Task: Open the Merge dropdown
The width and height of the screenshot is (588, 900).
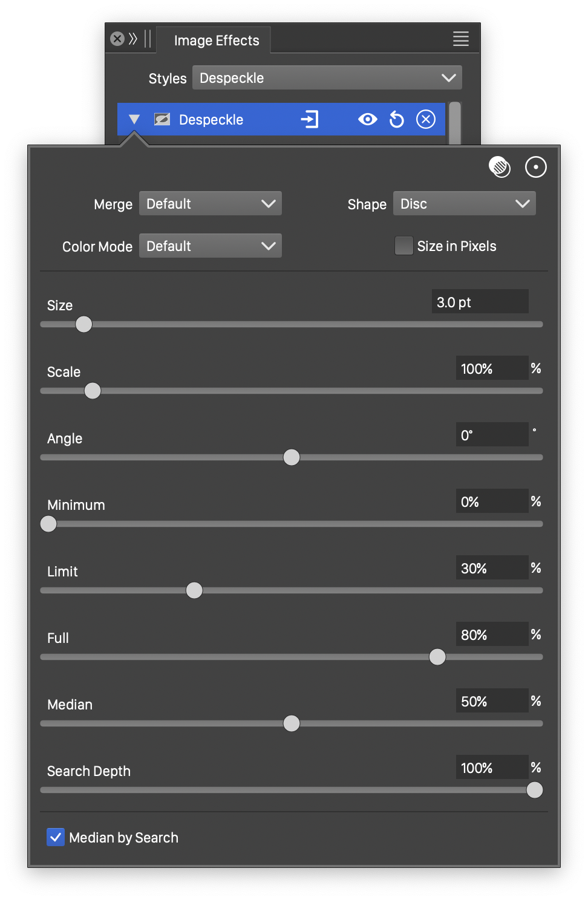Action: coord(210,204)
